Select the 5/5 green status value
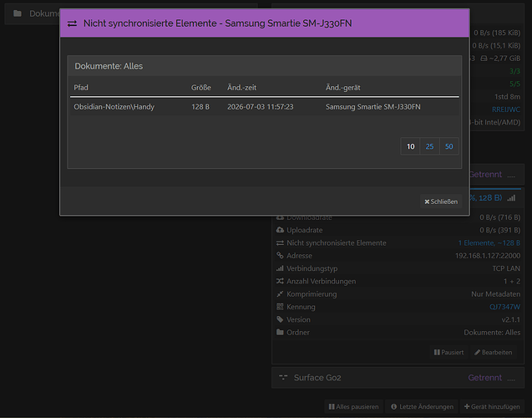Screen dimensions: 532x418 [514, 84]
